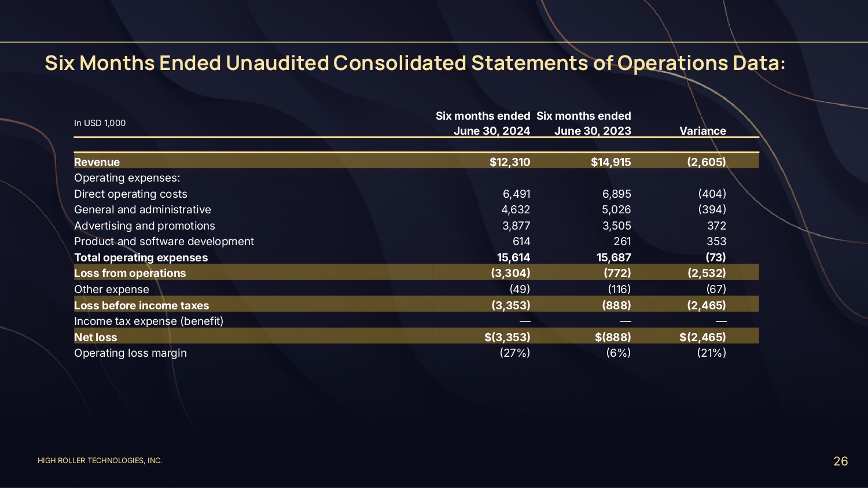The height and width of the screenshot is (488, 868).
Task: Select the Loss before income taxes label
Action: pos(141,305)
